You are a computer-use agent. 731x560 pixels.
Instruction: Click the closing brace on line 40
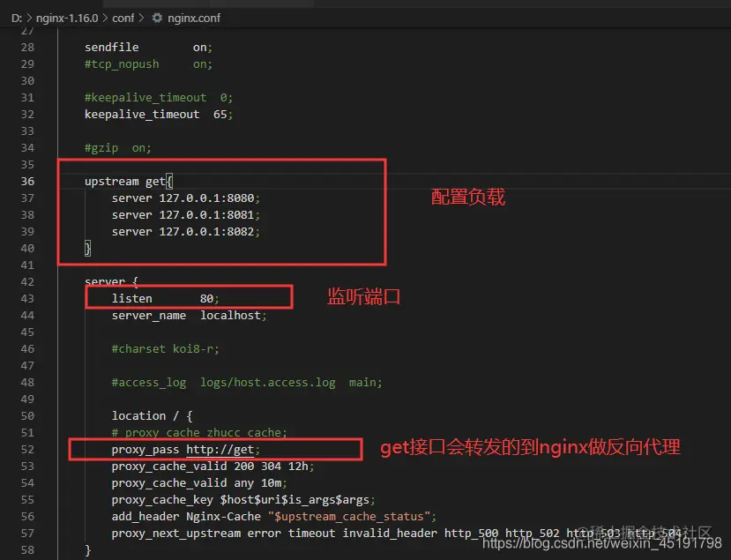(x=87, y=248)
